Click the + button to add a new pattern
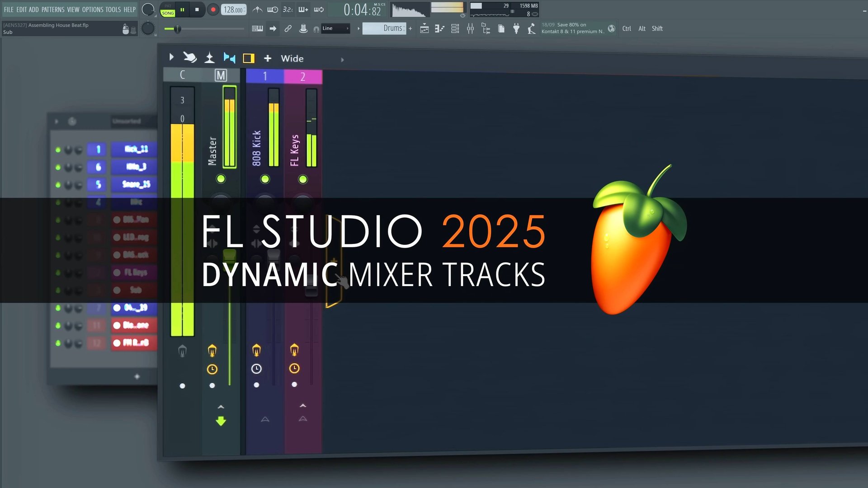Screen dimensions: 868x488 tap(410, 28)
